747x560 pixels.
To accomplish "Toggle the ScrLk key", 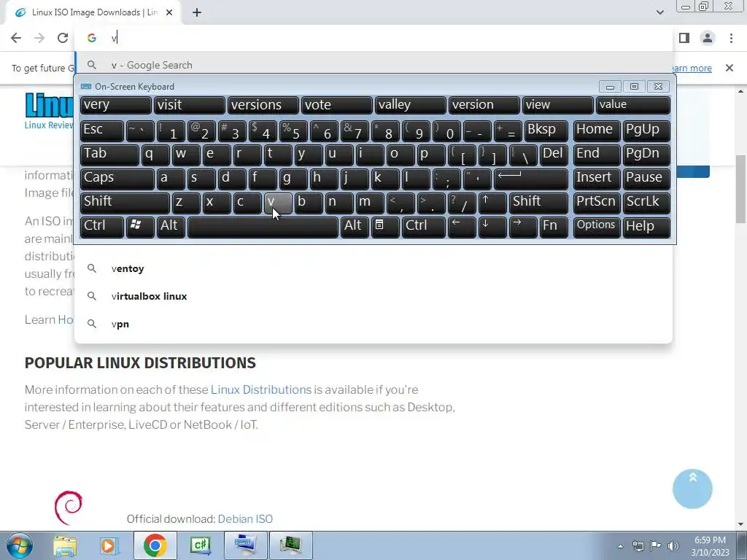I will coord(646,203).
